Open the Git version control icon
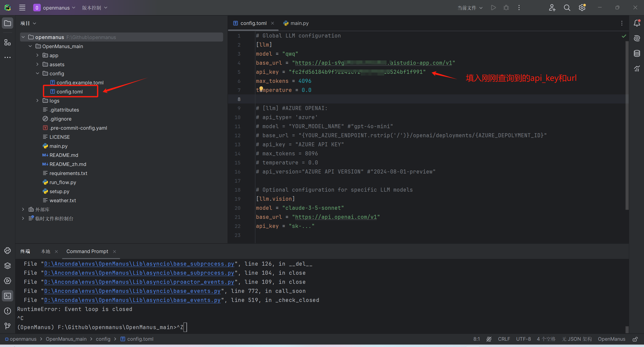The image size is (644, 347). coord(8,326)
